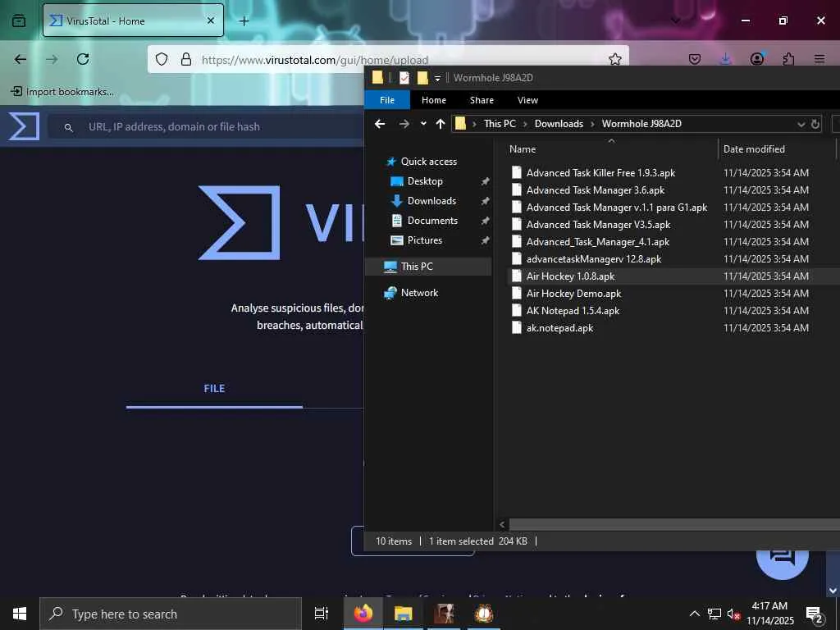Viewport: 840px width, 630px height.
Task: Open a new Firefox tab
Action: coord(244,21)
